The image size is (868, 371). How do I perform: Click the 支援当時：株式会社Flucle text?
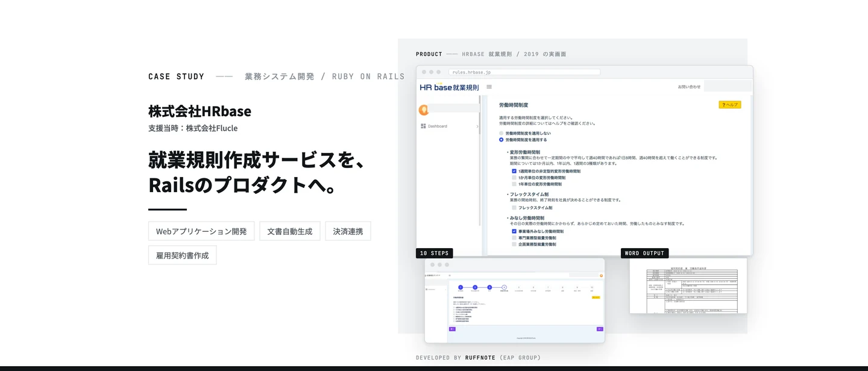[193, 128]
